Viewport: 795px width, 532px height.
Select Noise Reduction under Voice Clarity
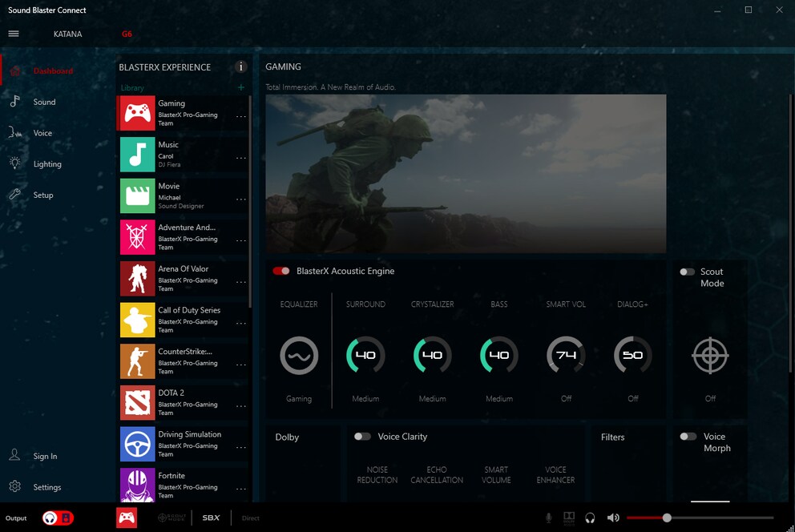[x=377, y=475]
